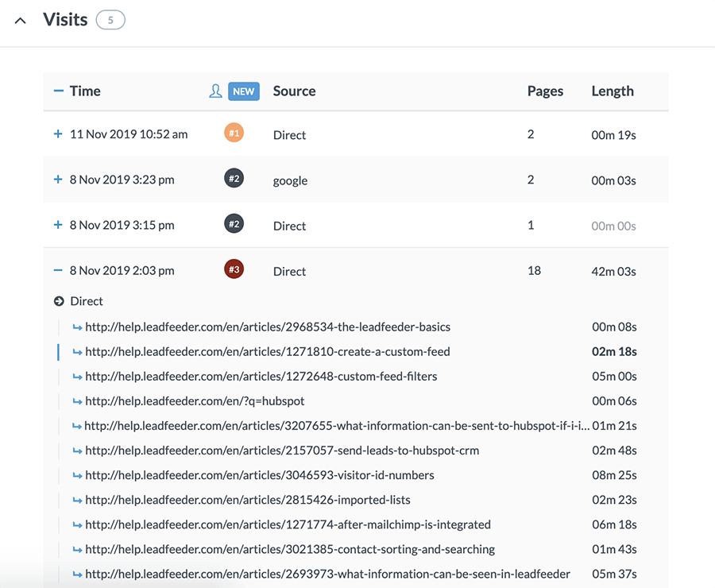Collapse the 8 Nov 2019 2:03 pm visit
715x588 pixels.
tap(58, 270)
